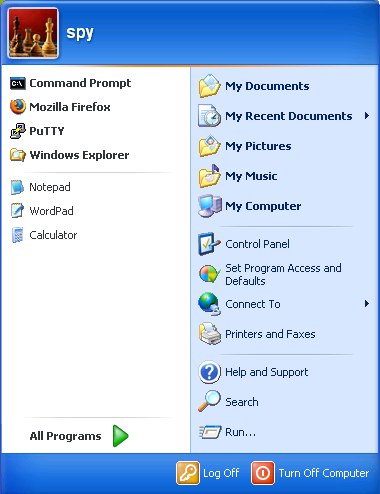Go to My Music label
The image size is (380, 494).
coord(251,176)
